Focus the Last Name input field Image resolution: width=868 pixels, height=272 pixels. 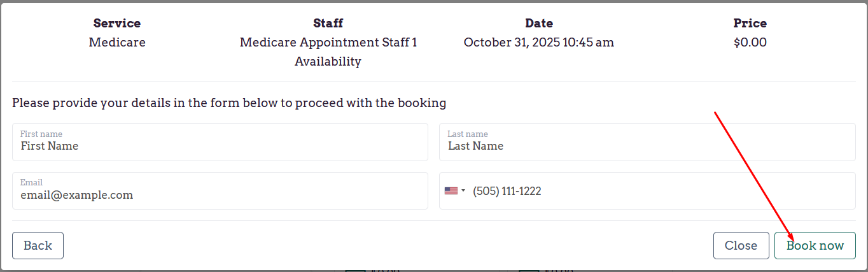pyautogui.click(x=647, y=146)
